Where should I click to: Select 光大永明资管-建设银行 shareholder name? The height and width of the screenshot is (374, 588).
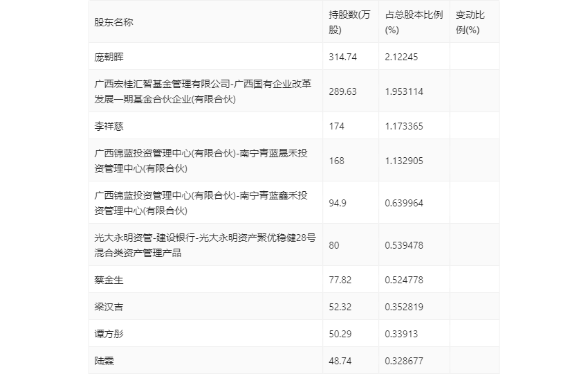pyautogui.click(x=205, y=244)
